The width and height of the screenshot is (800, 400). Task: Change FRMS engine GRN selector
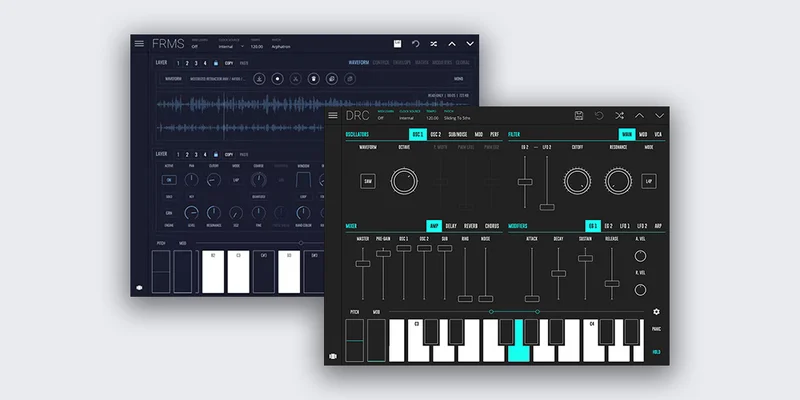[169, 213]
